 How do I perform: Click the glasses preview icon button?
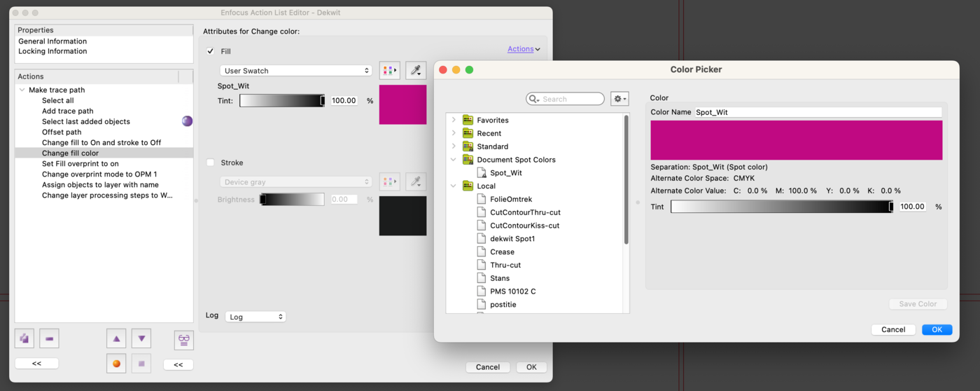click(184, 339)
